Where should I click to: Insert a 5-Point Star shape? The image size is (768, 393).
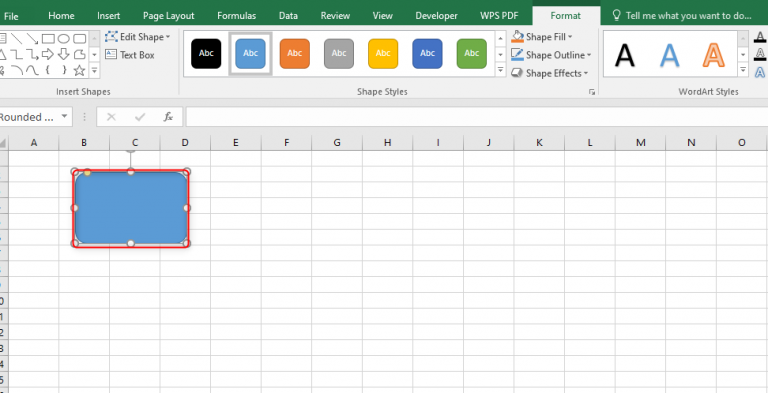tap(79, 71)
